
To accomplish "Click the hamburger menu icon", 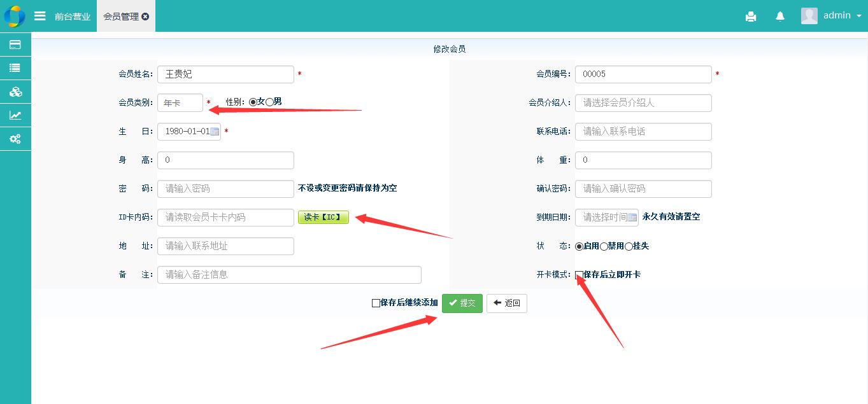I will [x=40, y=16].
